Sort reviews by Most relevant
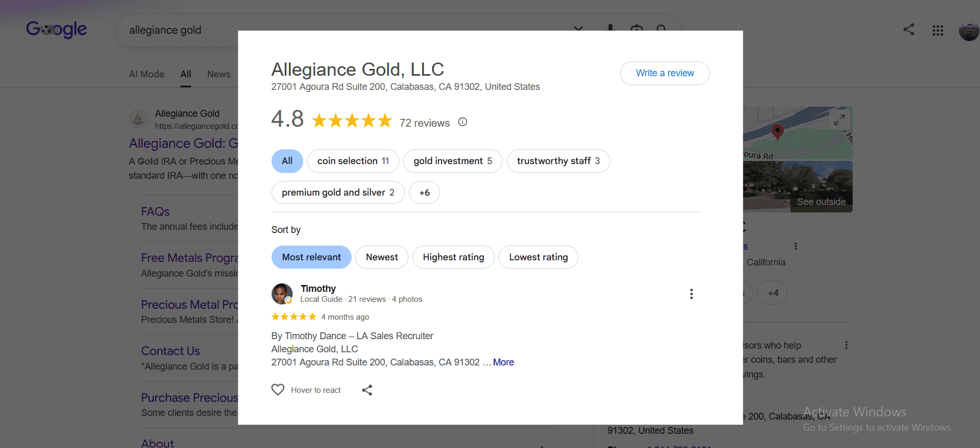Image resolution: width=980 pixels, height=448 pixels. coord(312,257)
